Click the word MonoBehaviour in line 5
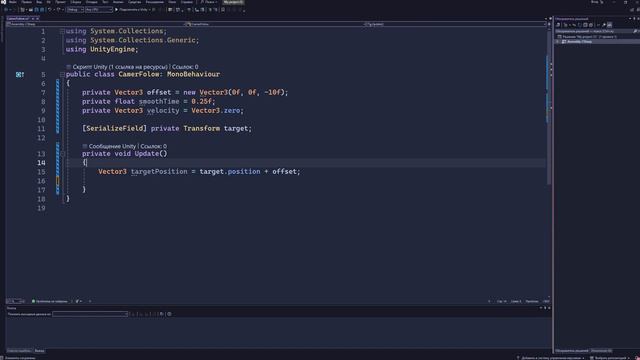Image resolution: width=640 pixels, height=360 pixels. (193, 74)
